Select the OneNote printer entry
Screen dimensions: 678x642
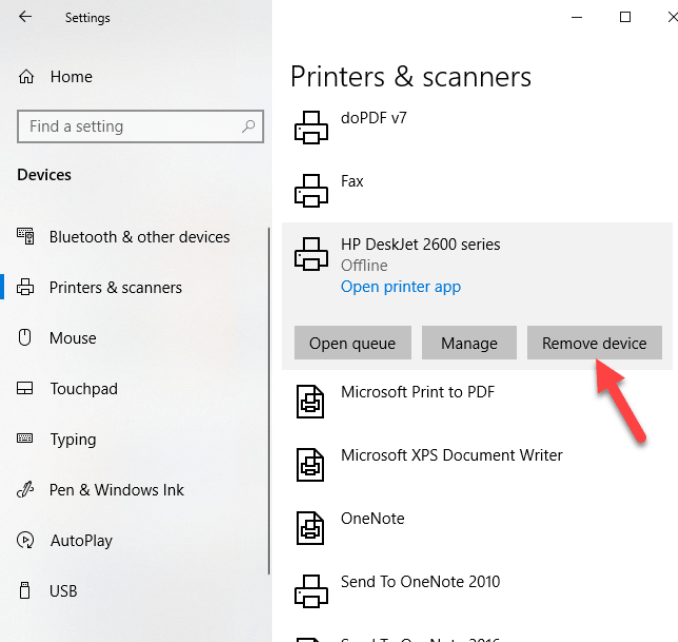pos(372,518)
